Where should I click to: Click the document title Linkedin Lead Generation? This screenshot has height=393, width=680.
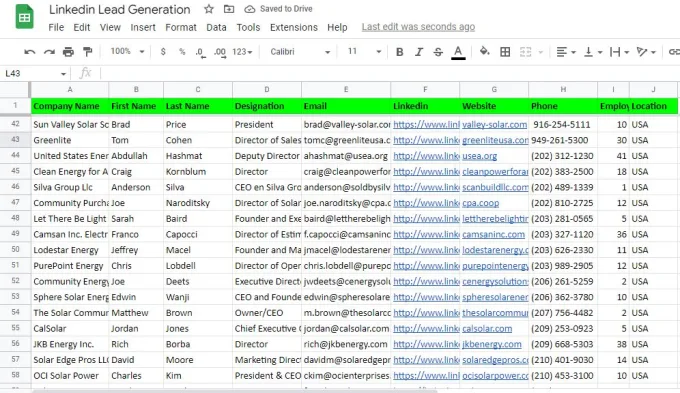[x=119, y=10]
